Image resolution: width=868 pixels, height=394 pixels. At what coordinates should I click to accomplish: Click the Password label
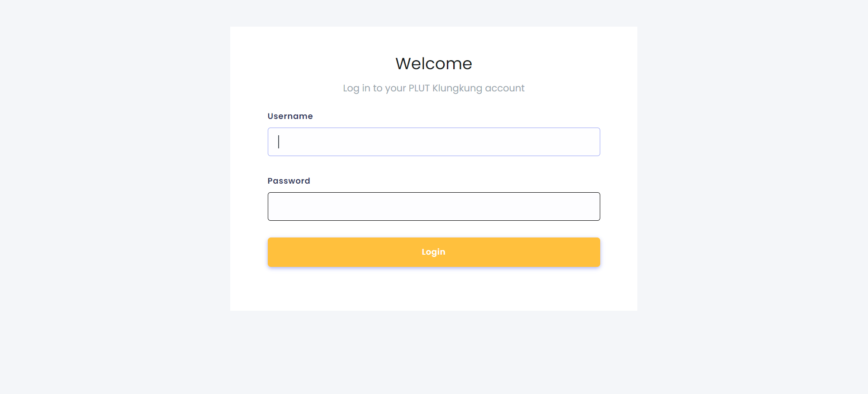(x=289, y=180)
